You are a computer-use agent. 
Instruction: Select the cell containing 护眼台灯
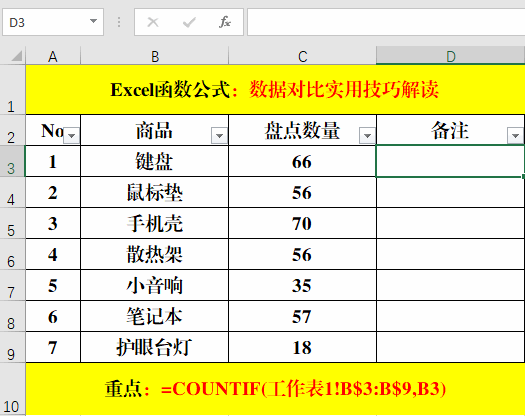pos(155,347)
